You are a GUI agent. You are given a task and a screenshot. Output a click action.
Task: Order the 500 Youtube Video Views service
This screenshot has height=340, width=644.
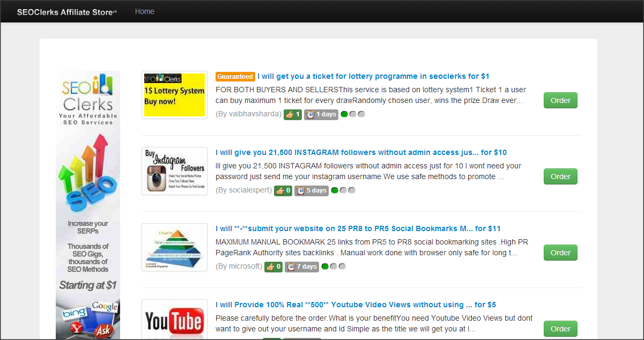pos(560,329)
